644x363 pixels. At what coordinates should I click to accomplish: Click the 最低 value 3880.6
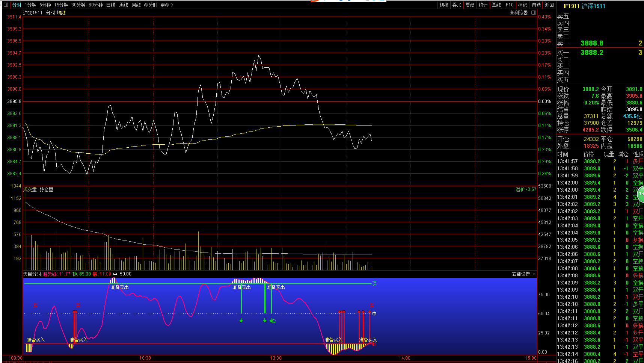pos(634,103)
